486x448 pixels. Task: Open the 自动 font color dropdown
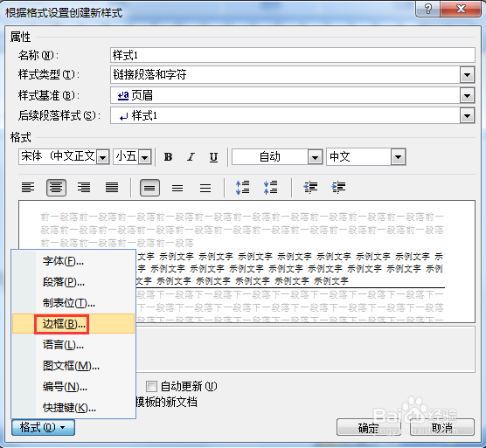(x=315, y=157)
